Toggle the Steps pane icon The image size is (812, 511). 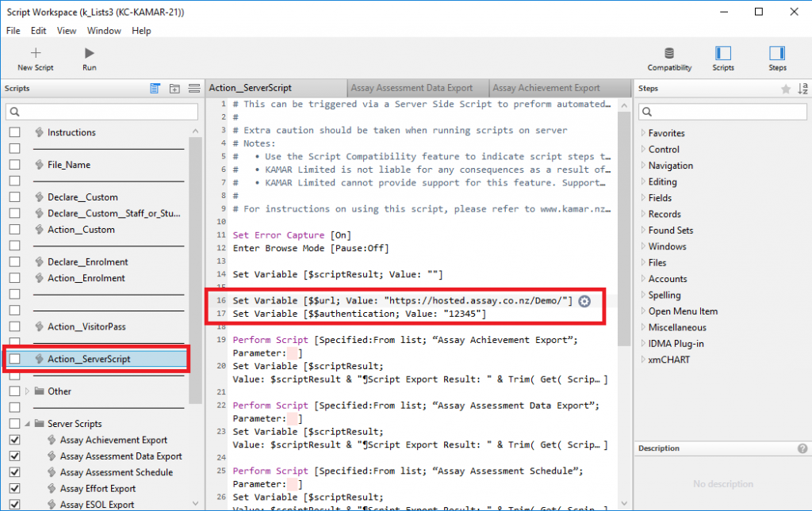777,53
